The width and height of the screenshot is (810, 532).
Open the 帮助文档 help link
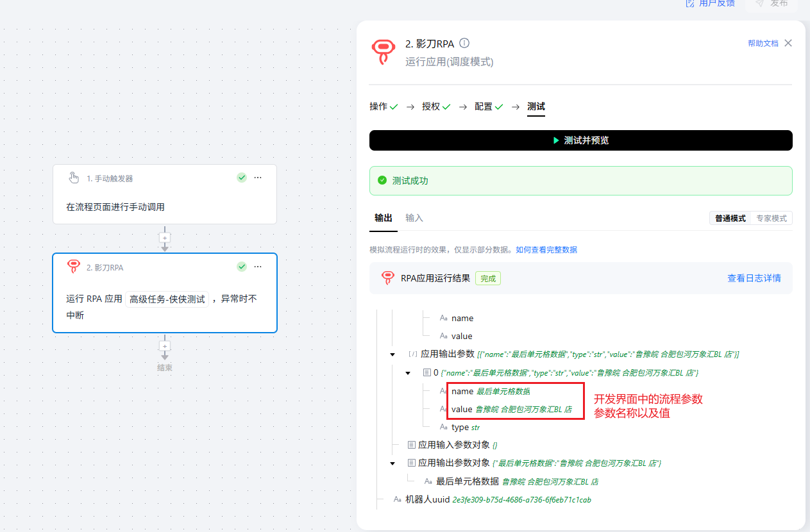[763, 44]
